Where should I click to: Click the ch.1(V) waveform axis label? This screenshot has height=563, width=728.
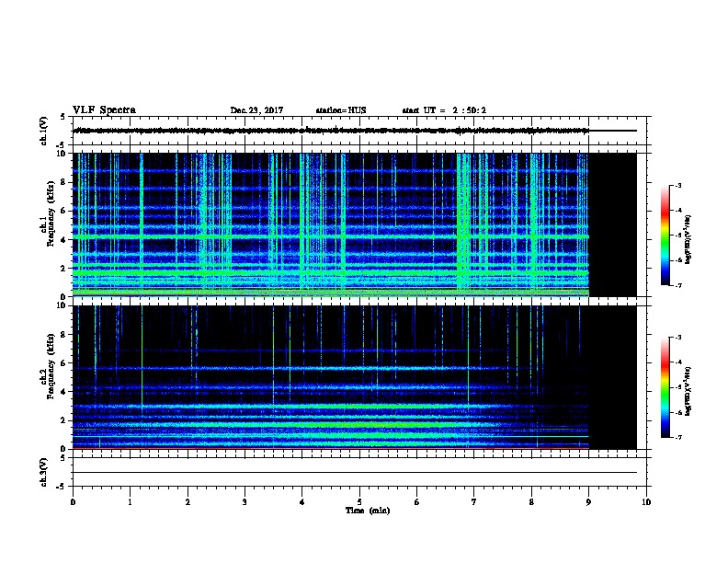(44, 131)
